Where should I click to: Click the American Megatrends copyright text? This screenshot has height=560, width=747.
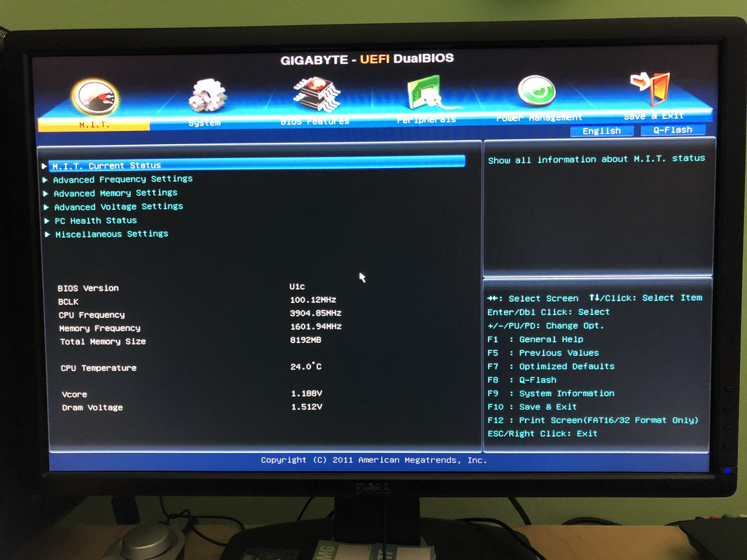point(374,460)
